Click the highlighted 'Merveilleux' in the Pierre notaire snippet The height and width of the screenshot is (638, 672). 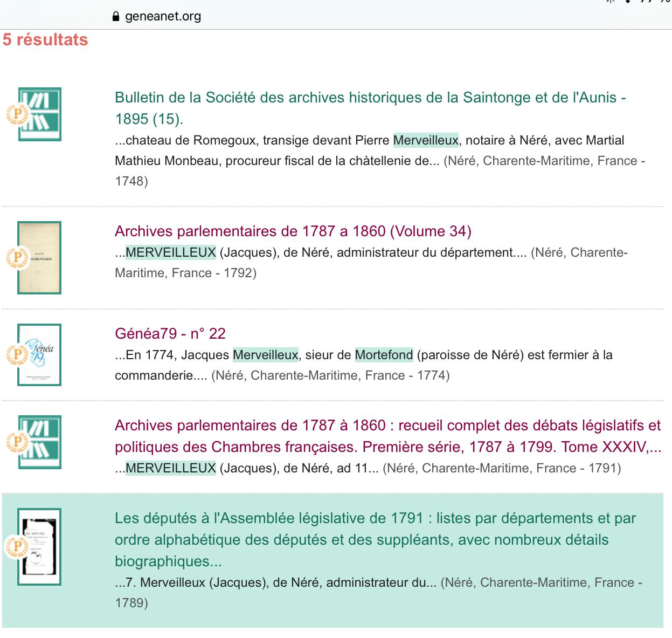426,140
